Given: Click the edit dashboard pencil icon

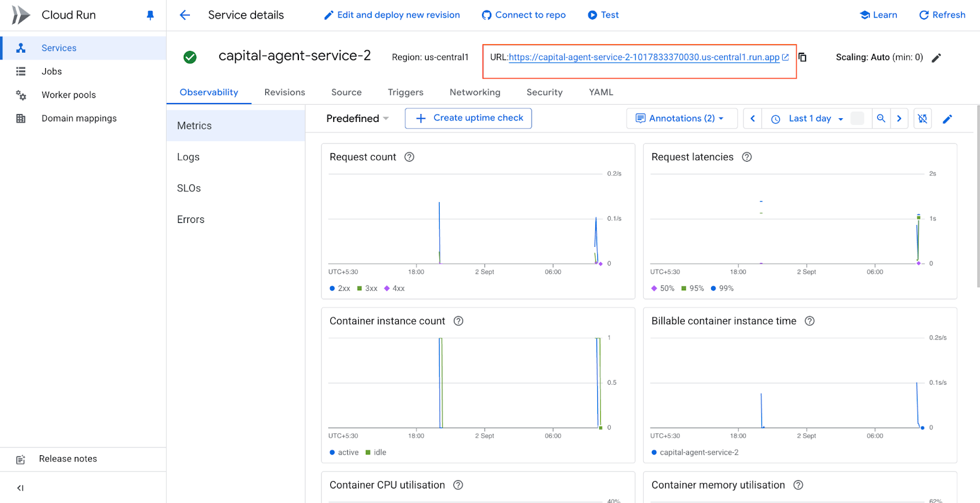Looking at the screenshot, I should click(947, 119).
